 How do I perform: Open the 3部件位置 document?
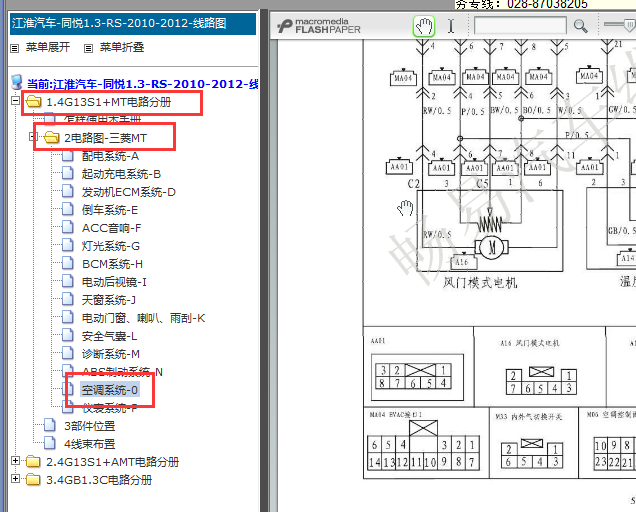[x=90, y=426]
